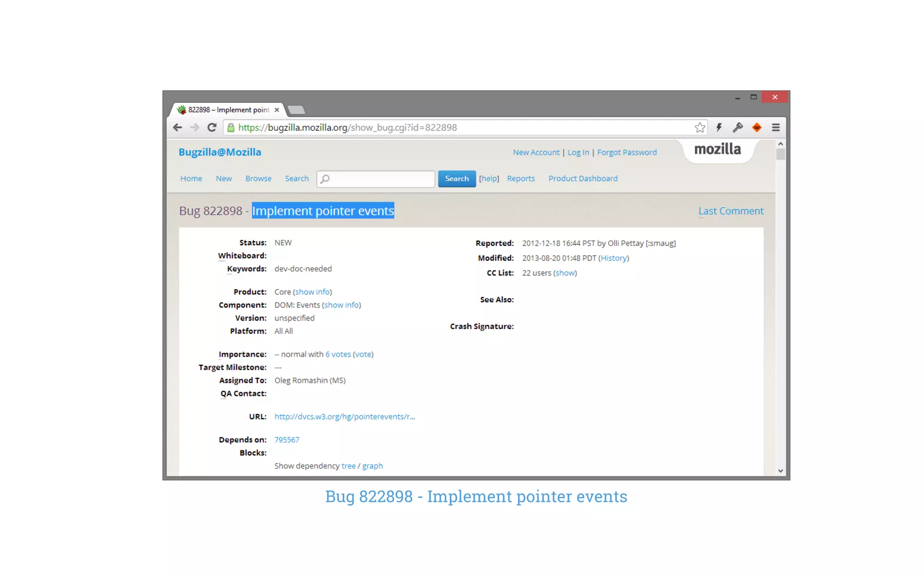Open the Chrome hamburger menu

(776, 127)
